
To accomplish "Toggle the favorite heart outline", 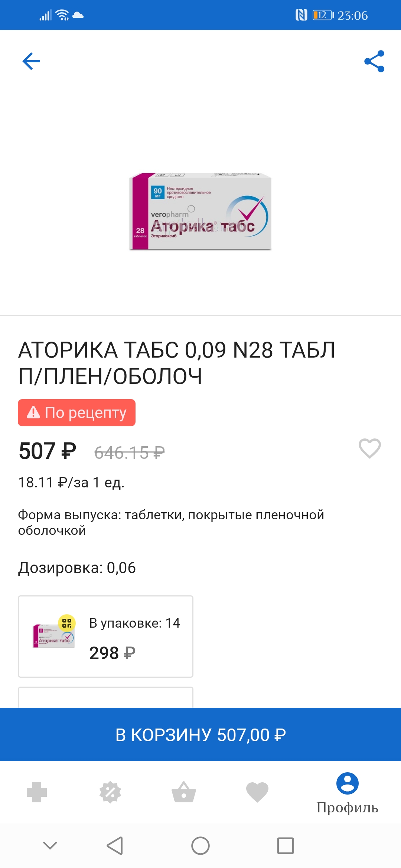I will (x=369, y=448).
